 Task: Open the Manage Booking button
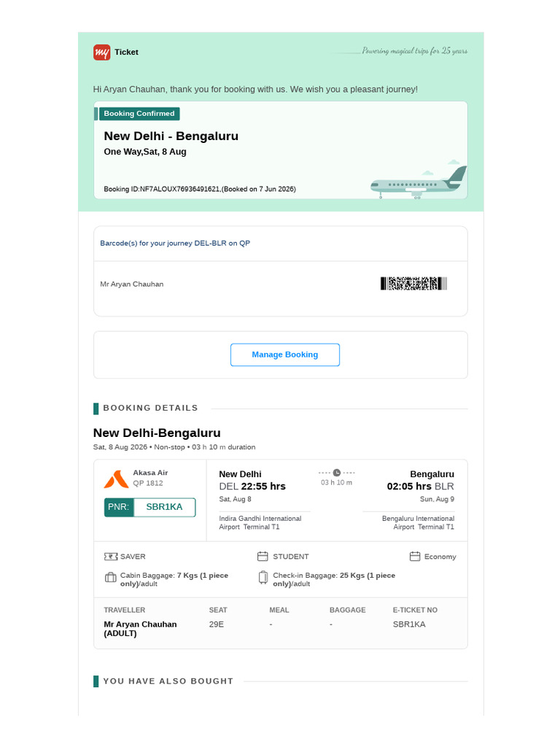pyautogui.click(x=285, y=355)
